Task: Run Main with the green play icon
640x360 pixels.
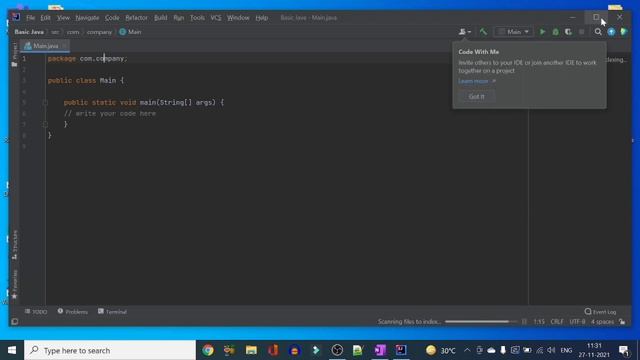Action: pyautogui.click(x=542, y=32)
